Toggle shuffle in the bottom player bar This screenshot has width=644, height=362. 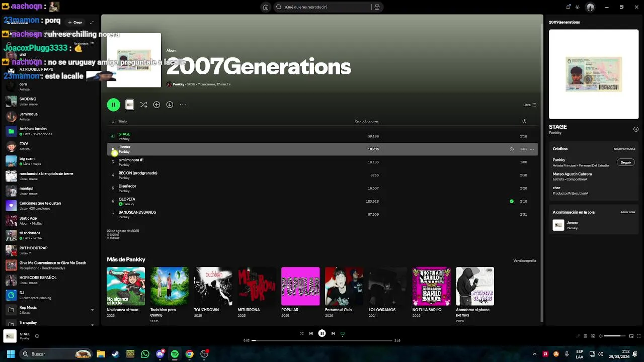tap(301, 333)
